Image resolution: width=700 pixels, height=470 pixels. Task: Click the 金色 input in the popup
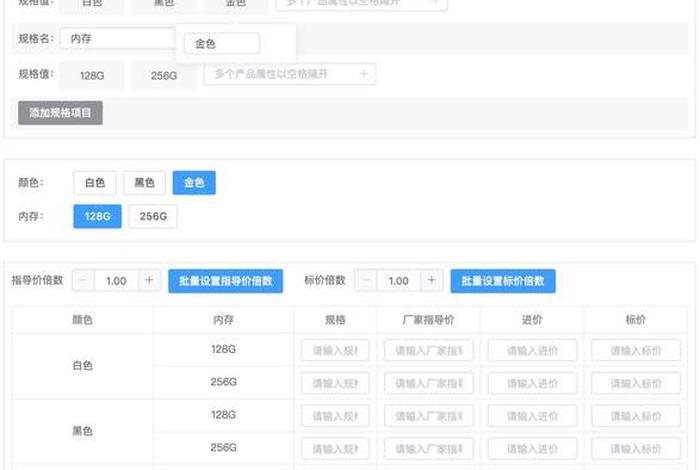click(222, 44)
